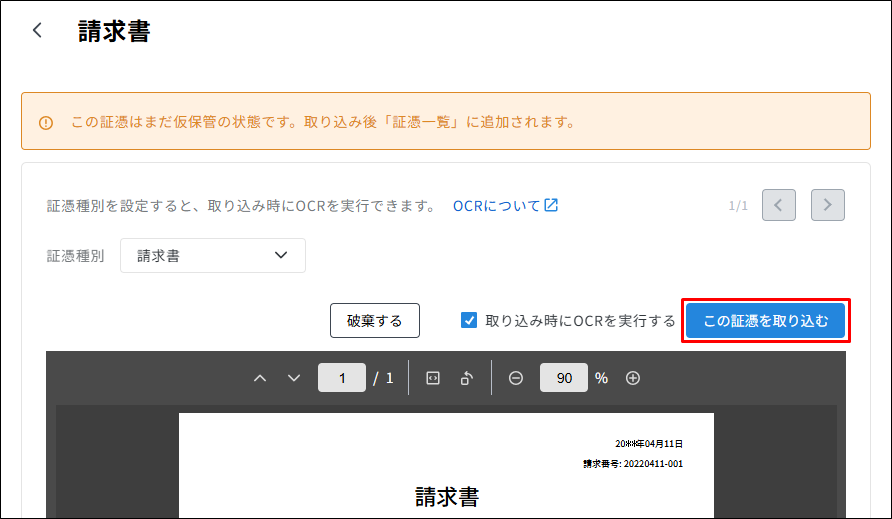Screen dimensions: 892x519
Task: Fit the page width in the PDF viewer
Action: (433, 378)
